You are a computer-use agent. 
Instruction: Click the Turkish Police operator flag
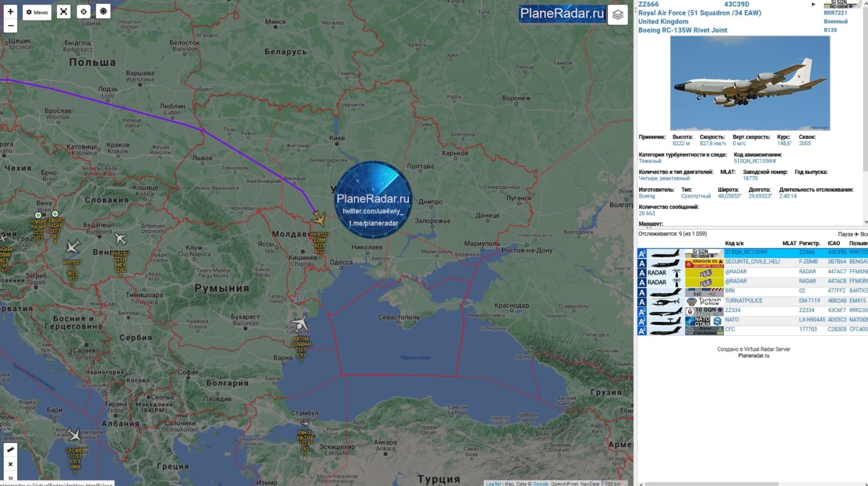[704, 302]
